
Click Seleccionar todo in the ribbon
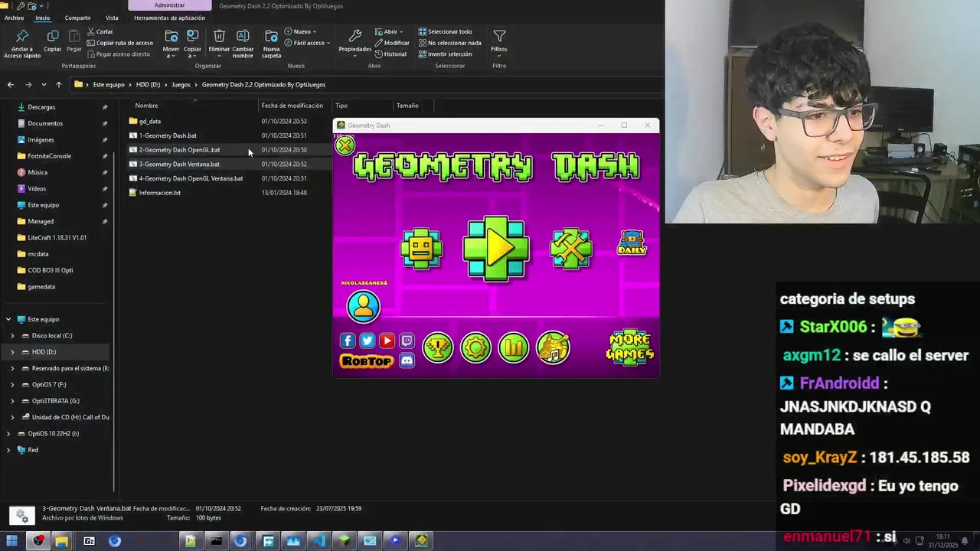click(446, 32)
